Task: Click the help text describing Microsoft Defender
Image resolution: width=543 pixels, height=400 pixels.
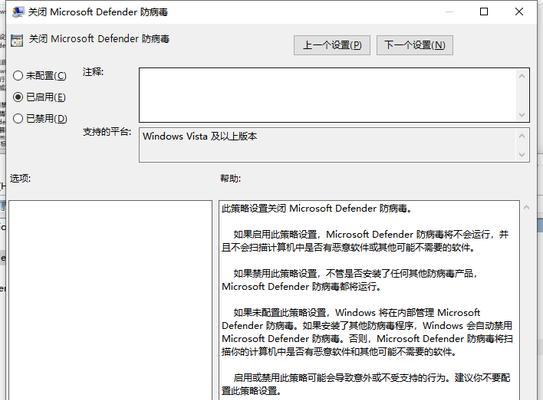Action: (x=369, y=300)
